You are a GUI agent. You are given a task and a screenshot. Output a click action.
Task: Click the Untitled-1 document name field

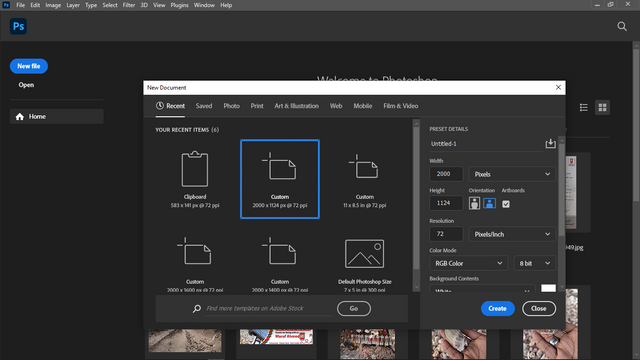pos(486,144)
